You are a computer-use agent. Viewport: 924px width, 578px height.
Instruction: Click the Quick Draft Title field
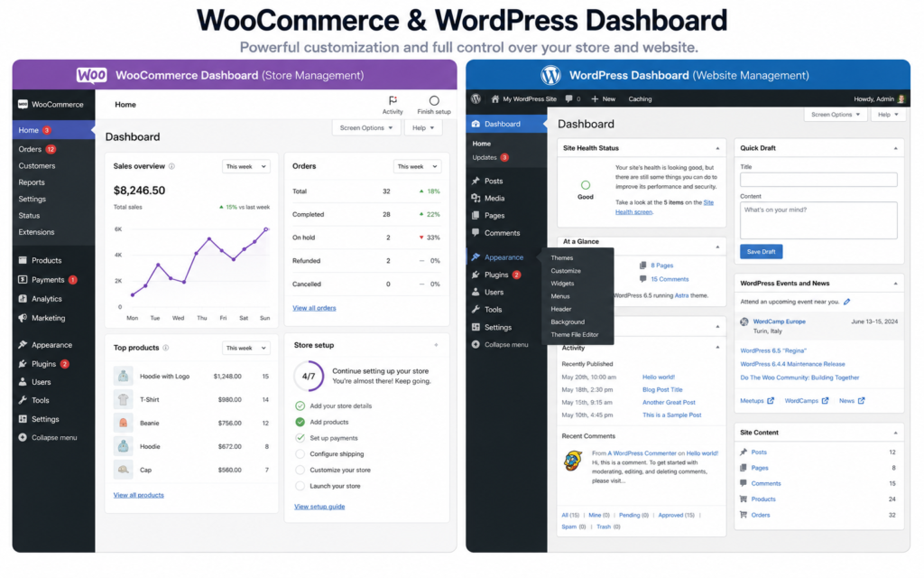click(x=818, y=180)
